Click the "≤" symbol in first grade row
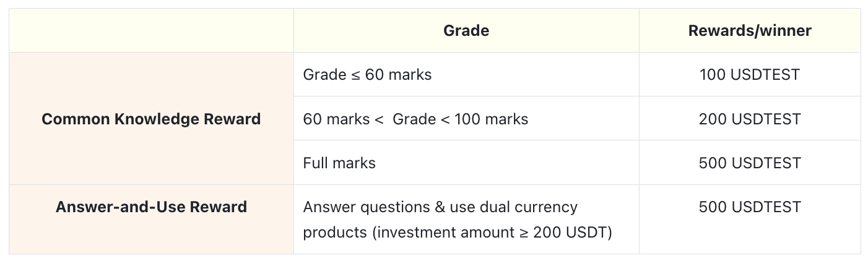This screenshot has width=868, height=266. (355, 75)
